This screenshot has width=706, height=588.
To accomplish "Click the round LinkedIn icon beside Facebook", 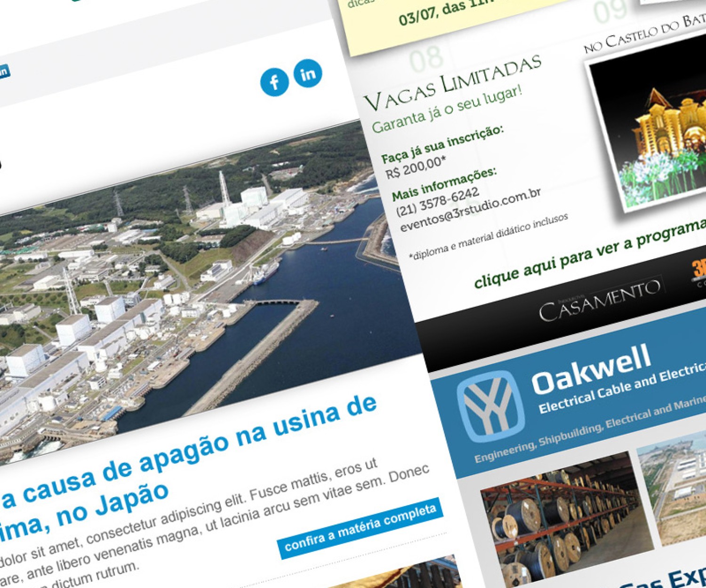I will pos(308,74).
